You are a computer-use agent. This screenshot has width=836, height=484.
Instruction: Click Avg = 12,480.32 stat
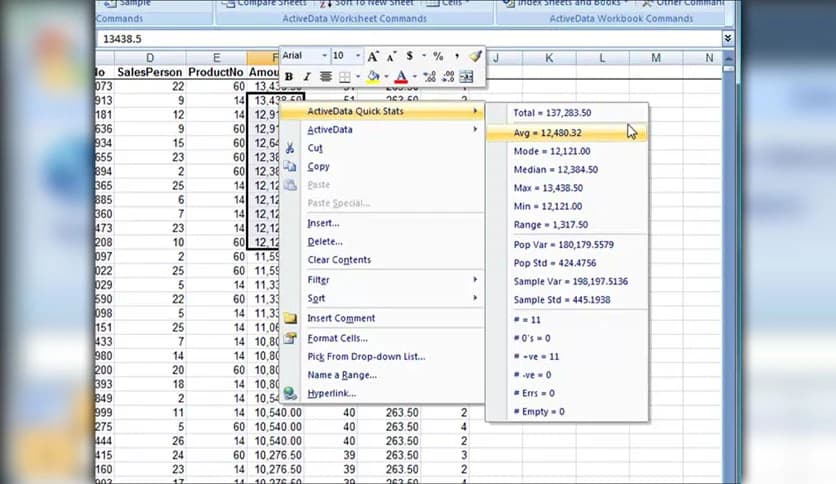click(x=567, y=133)
